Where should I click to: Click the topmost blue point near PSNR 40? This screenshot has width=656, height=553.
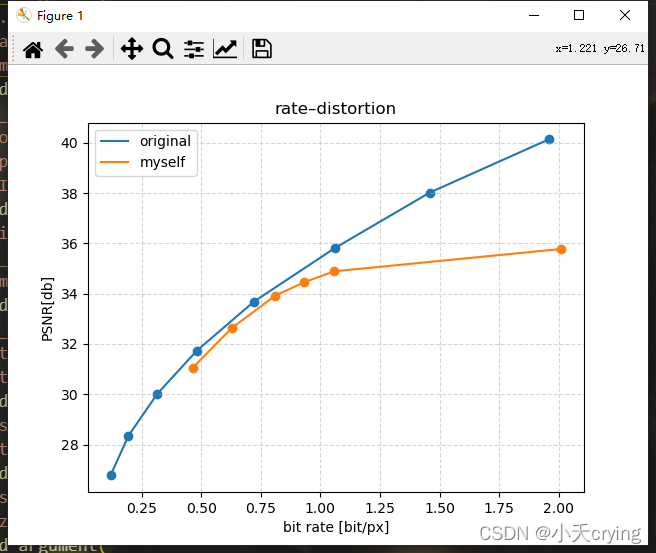[x=549, y=139]
